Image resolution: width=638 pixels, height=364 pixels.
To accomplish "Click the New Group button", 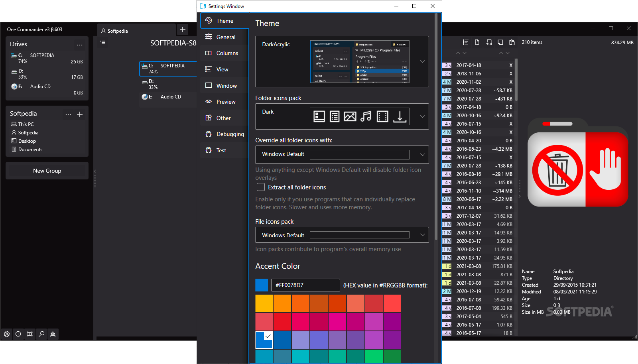I will [x=47, y=171].
